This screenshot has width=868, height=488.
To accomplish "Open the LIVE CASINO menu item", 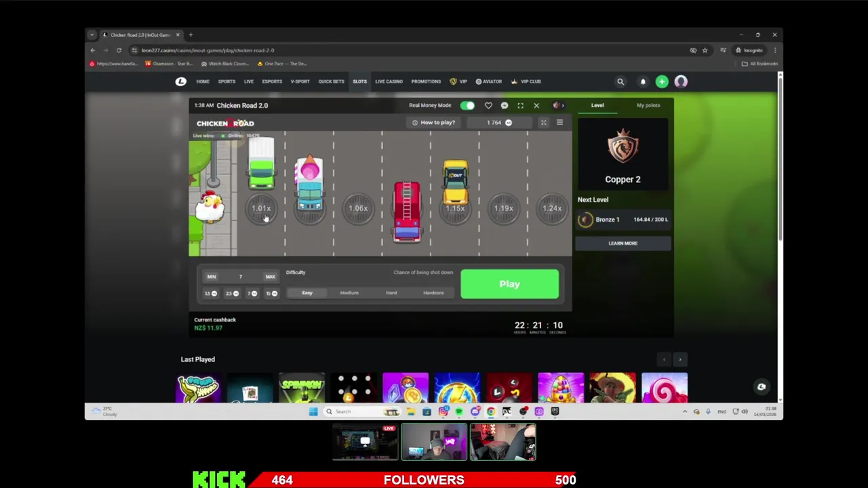I will pyautogui.click(x=389, y=81).
